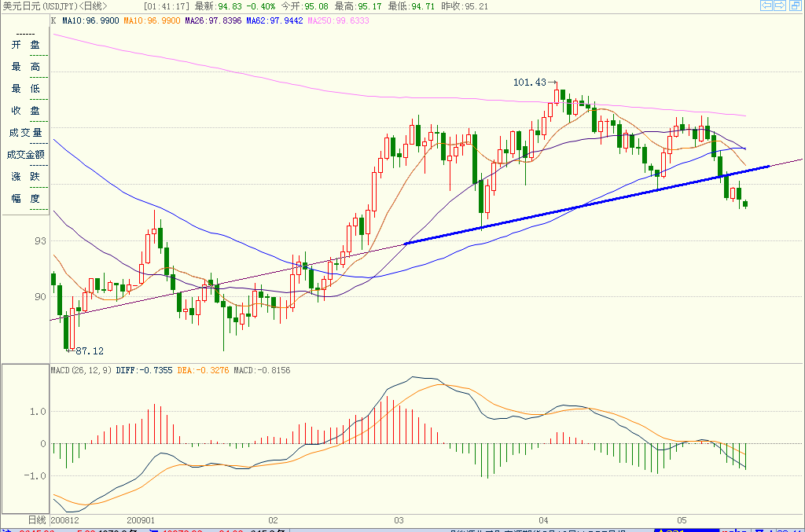Select 成交量 in the left info panel
805x532 pixels.
pos(26,133)
